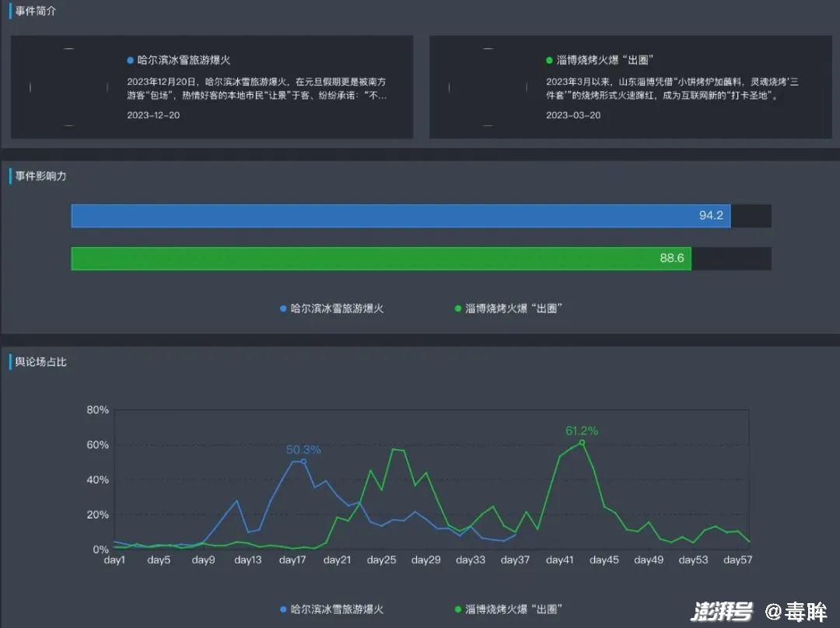
Task: Hide 淄博烧烤火爆 series under the line chart
Action: coord(509,609)
